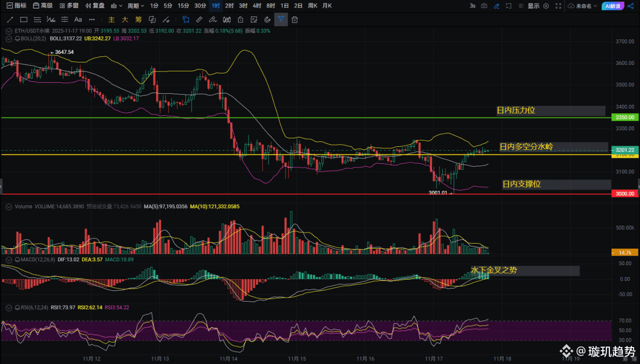
Task: Enter fullscreen chart mode
Action: 558,5
